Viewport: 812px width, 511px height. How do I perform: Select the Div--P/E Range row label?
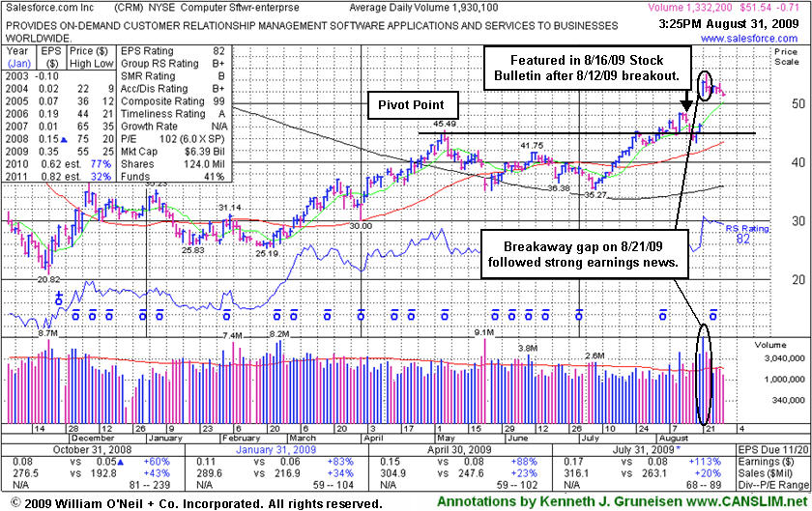coord(772,485)
